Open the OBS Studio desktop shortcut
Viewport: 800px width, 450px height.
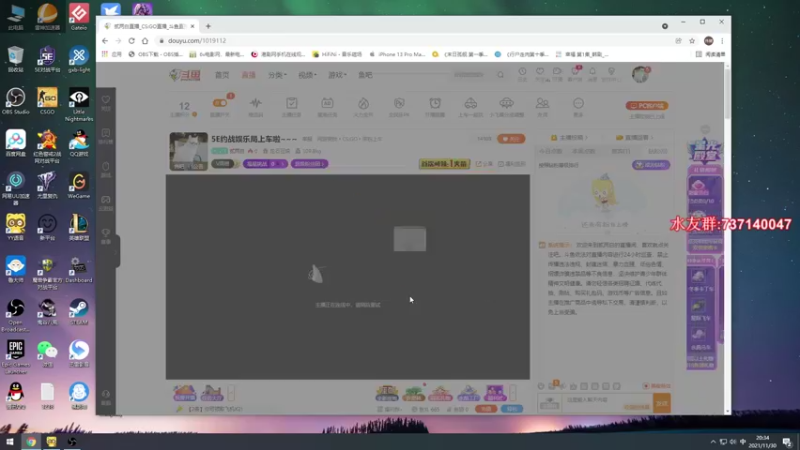15,101
